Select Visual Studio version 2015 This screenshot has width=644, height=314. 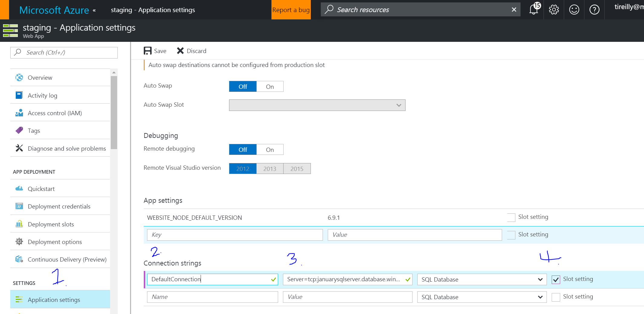pos(297,169)
